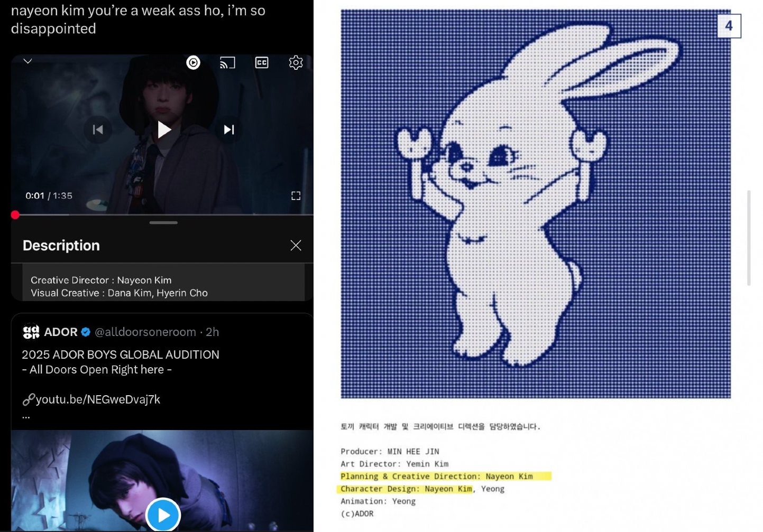Image resolution: width=763 pixels, height=532 pixels.
Task: Open video settings gear
Action: click(296, 63)
